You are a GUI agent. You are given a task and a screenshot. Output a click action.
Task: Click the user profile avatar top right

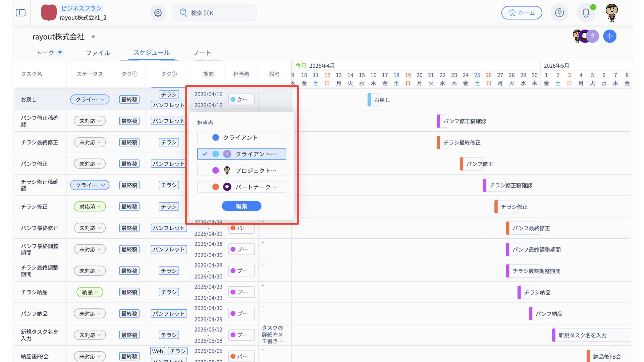(x=612, y=13)
